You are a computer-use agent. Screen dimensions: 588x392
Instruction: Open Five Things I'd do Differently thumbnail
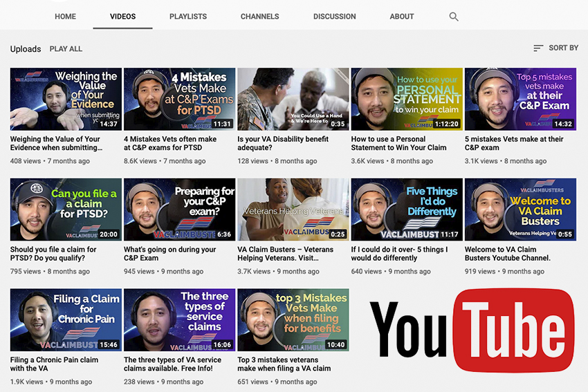tap(407, 209)
